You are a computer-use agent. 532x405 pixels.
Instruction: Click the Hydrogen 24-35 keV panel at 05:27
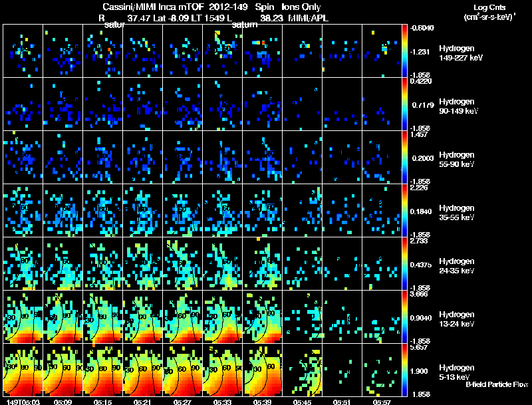pyautogui.click(x=182, y=263)
